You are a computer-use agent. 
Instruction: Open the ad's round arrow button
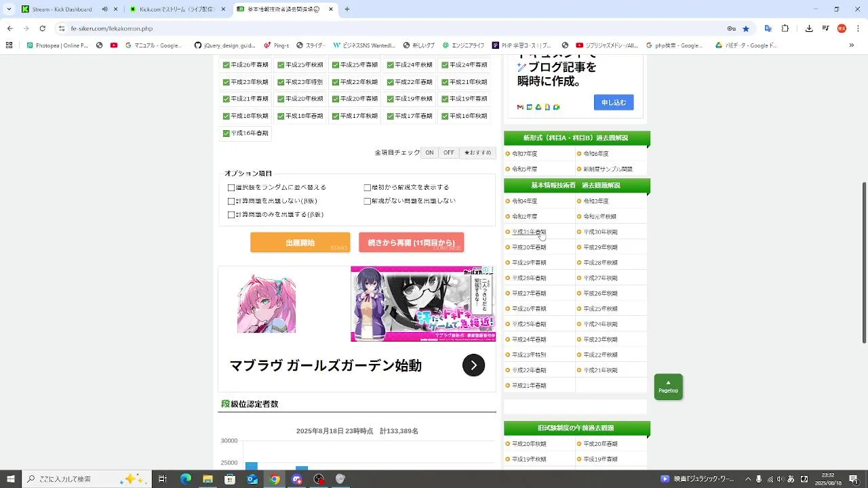point(473,365)
